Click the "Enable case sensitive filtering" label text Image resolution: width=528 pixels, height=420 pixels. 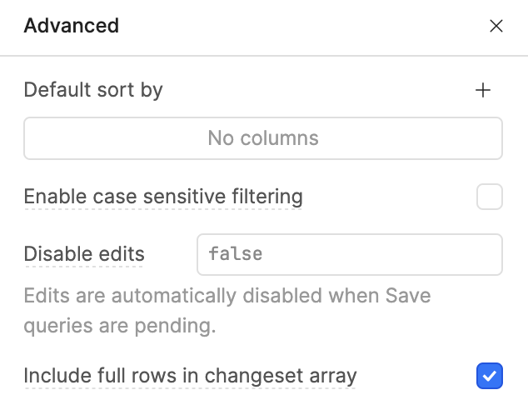click(163, 197)
